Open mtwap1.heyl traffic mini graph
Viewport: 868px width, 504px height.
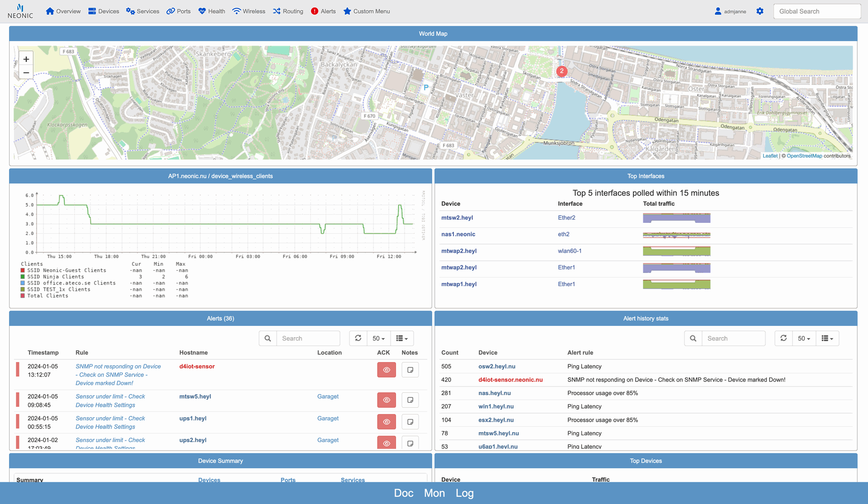tap(676, 285)
